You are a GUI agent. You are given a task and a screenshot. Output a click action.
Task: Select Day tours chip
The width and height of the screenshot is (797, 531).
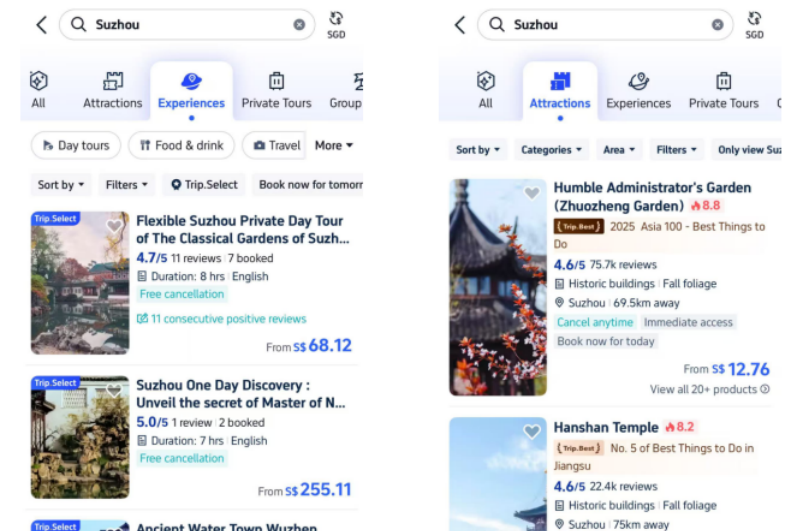coord(76,145)
